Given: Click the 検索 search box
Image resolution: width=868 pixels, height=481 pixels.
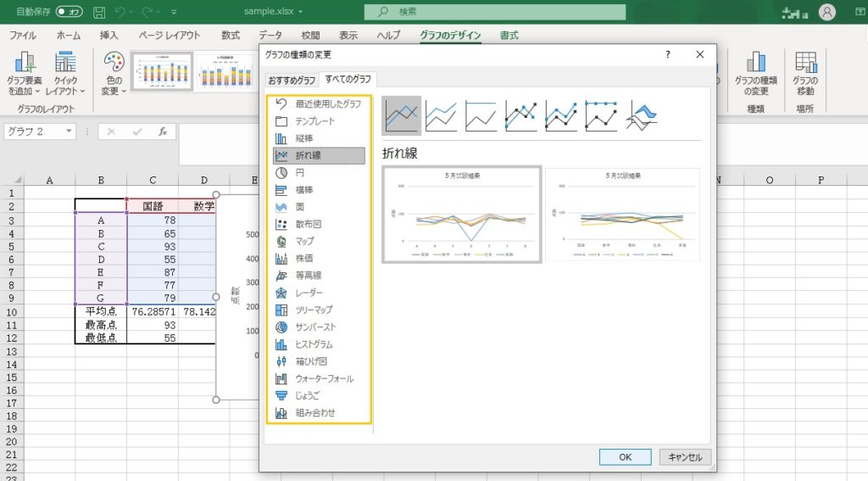Looking at the screenshot, I should pos(495,12).
